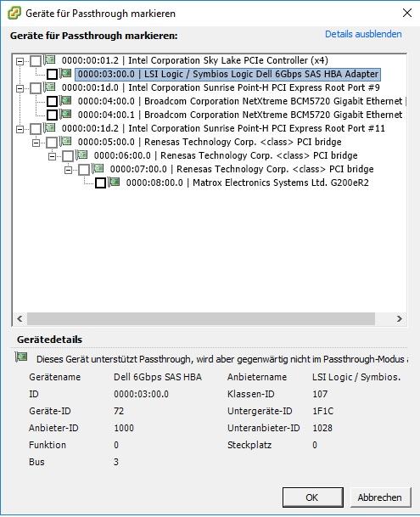Image resolution: width=420 pixels, height=517 pixels.
Task: Collapse the 0000:00:1d.0 Root Port #9 node
Action: [20, 88]
